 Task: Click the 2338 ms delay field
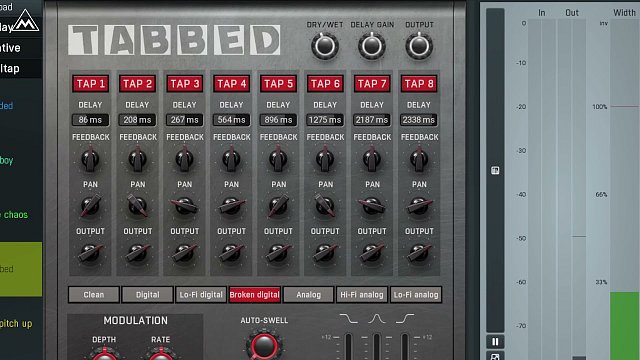[x=419, y=120]
